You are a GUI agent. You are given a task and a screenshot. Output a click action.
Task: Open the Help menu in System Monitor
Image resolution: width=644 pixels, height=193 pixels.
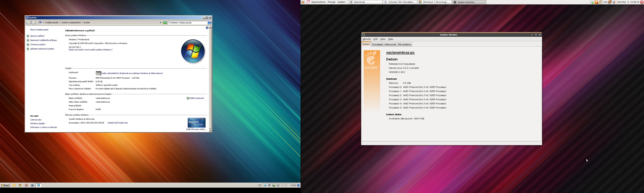[391, 39]
